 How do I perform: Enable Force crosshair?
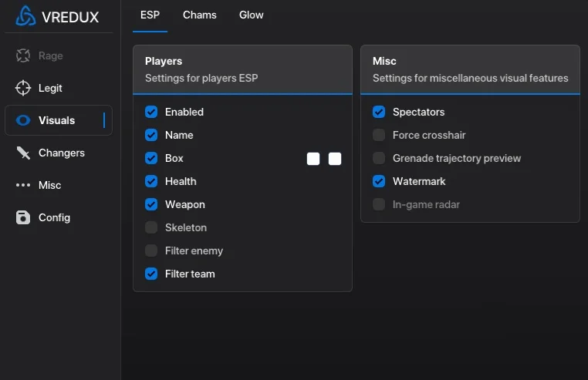[x=379, y=135]
